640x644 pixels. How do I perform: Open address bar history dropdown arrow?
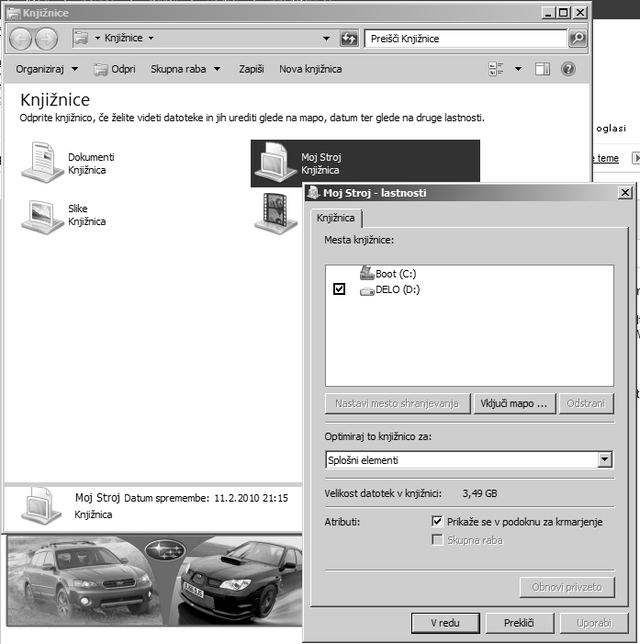coord(326,39)
